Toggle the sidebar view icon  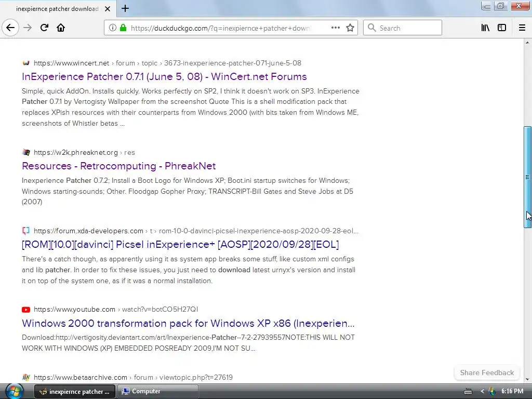pyautogui.click(x=502, y=28)
